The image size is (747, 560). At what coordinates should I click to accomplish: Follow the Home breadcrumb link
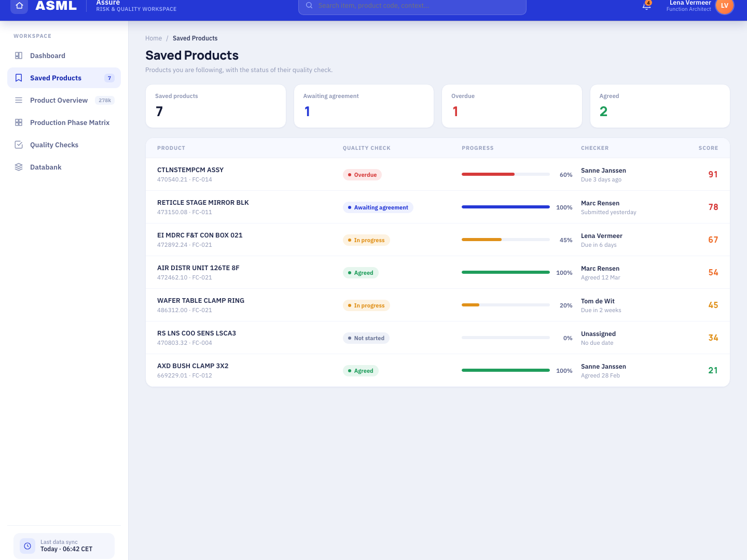pyautogui.click(x=154, y=38)
